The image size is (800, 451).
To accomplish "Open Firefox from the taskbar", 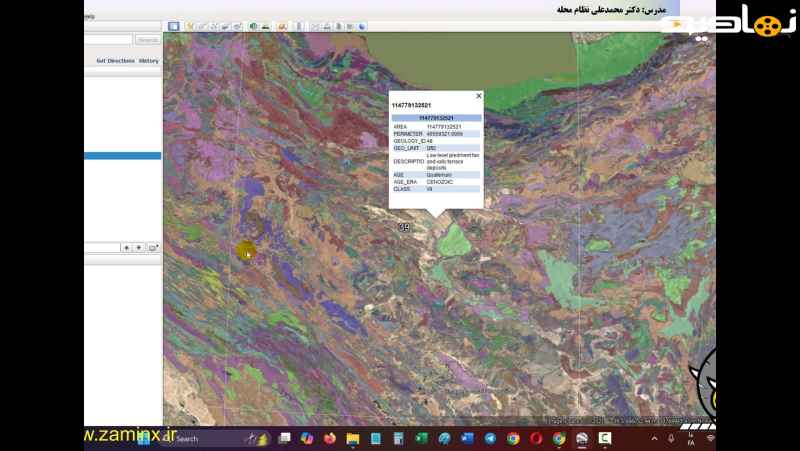I will pyautogui.click(x=330, y=439).
